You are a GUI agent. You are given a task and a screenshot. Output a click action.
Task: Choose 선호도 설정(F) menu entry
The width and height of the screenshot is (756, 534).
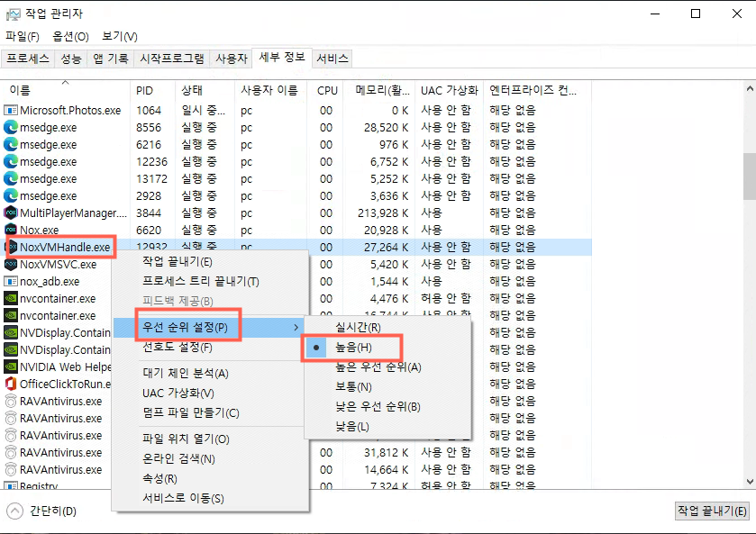point(178,347)
